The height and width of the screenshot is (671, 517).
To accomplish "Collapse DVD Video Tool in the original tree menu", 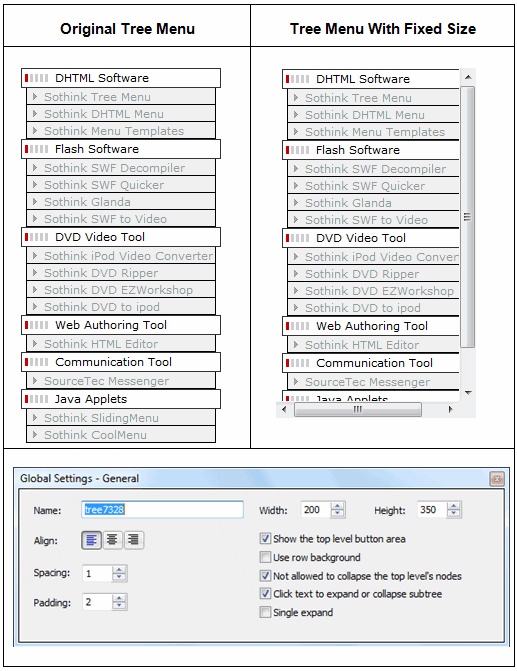I will click(121, 237).
